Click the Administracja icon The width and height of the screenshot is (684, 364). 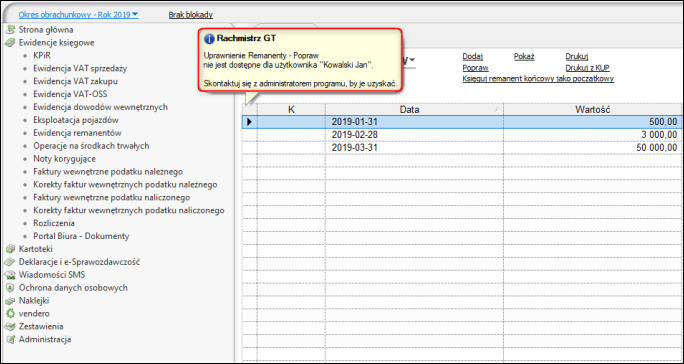[x=10, y=340]
